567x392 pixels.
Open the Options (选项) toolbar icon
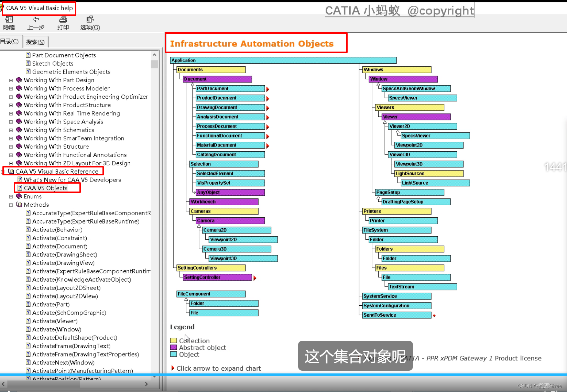[90, 20]
